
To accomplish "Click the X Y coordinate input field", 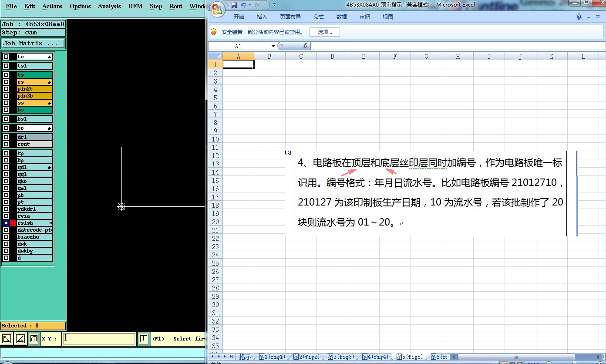I will 99,339.
